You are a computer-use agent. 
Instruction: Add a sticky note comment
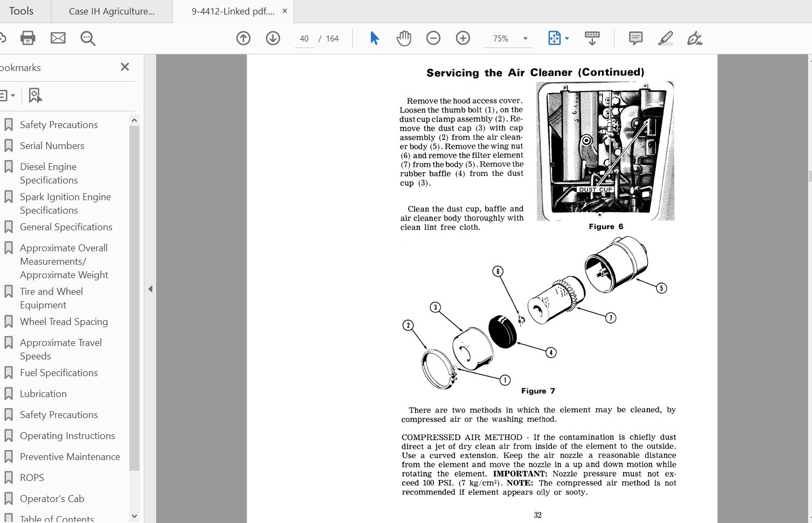pos(636,38)
